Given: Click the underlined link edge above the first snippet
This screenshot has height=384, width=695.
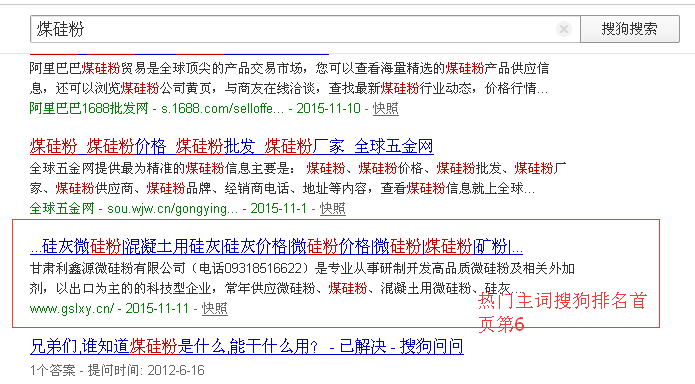Looking at the screenshot, I should point(180,54).
